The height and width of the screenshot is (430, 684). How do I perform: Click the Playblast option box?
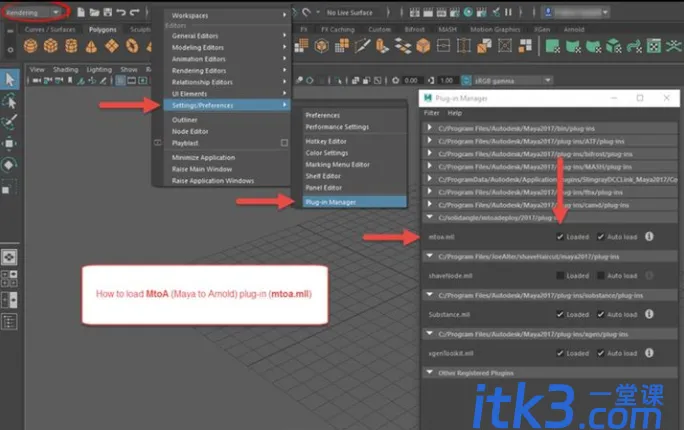tap(284, 143)
